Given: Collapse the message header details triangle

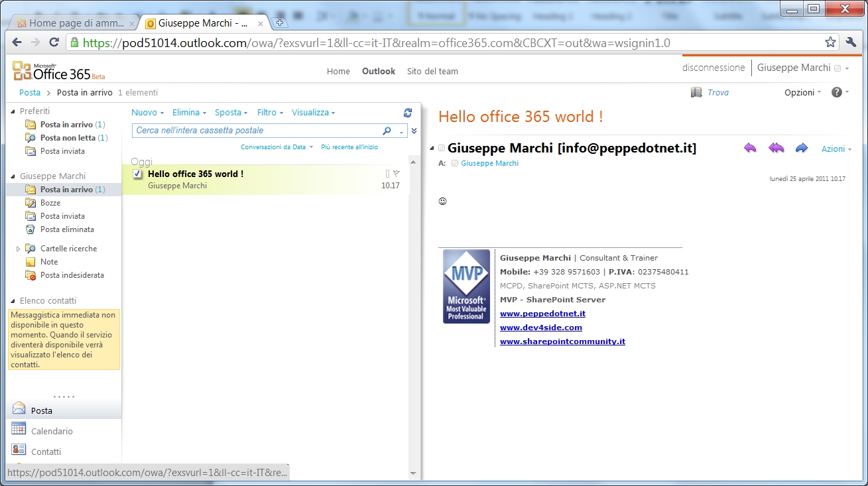Looking at the screenshot, I should coord(432,149).
